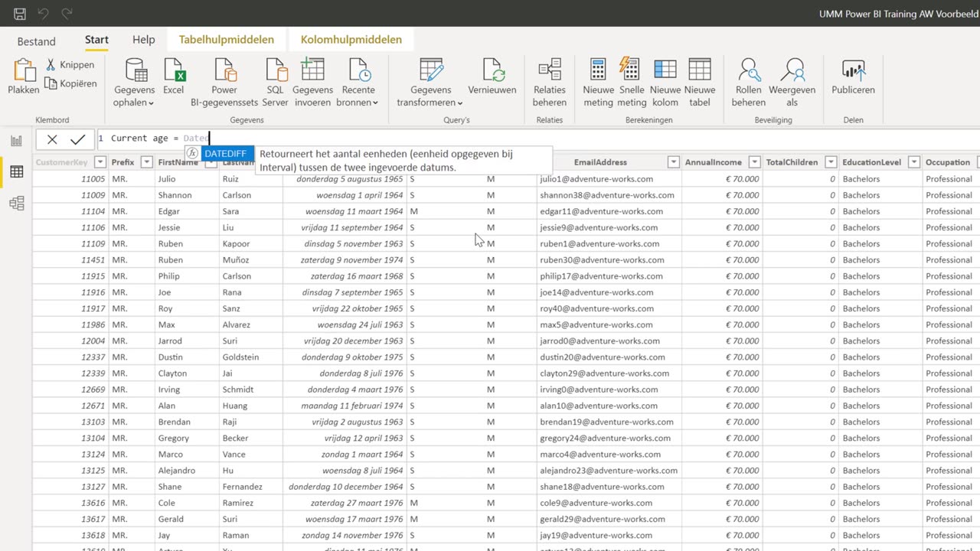Open CustomerKey column filter dropdown
Viewport: 980px width, 551px height.
(x=100, y=162)
